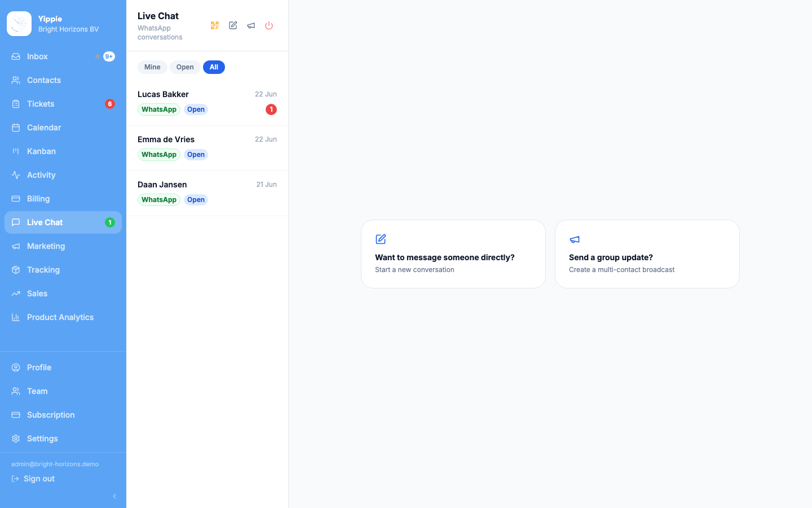Open the Calendar page
The width and height of the screenshot is (812, 508).
63,128
